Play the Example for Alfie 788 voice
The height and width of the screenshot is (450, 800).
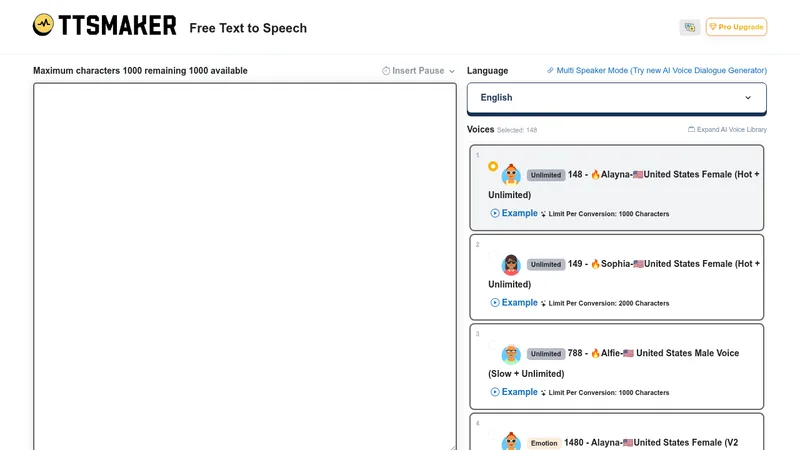514,392
